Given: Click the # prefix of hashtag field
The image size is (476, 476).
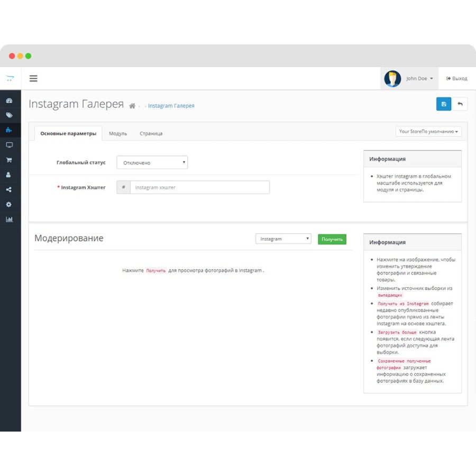Looking at the screenshot, I should [x=124, y=187].
